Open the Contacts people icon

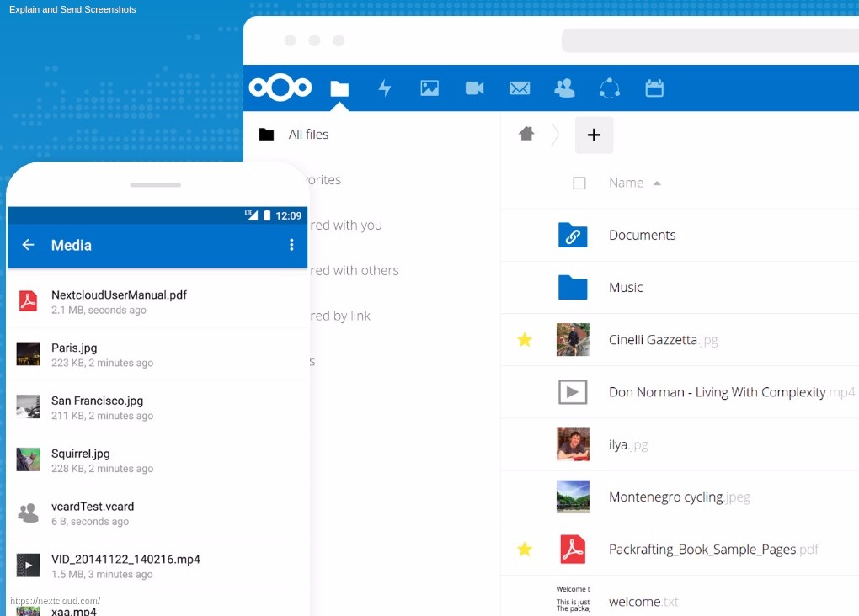coord(564,88)
